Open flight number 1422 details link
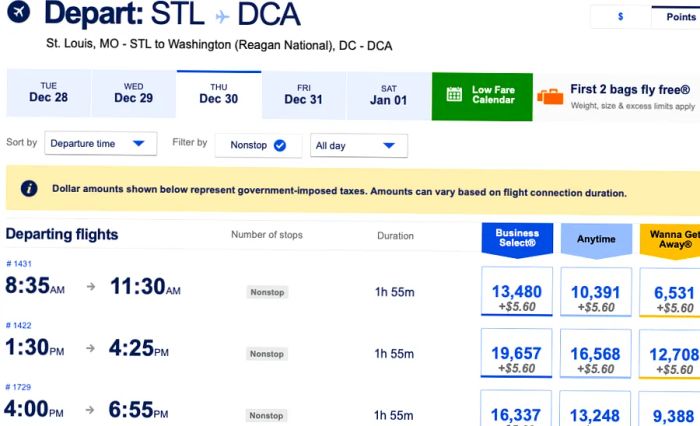The height and width of the screenshot is (426, 700). (18, 325)
